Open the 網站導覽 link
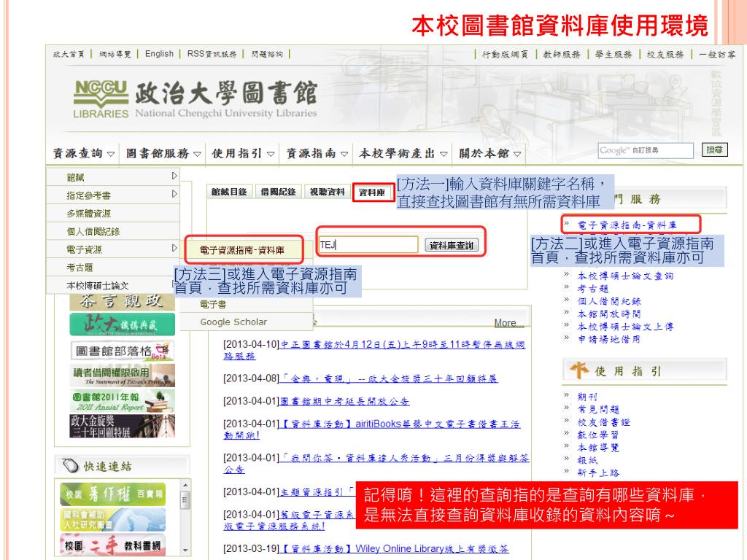The height and width of the screenshot is (560, 747). tap(115, 54)
